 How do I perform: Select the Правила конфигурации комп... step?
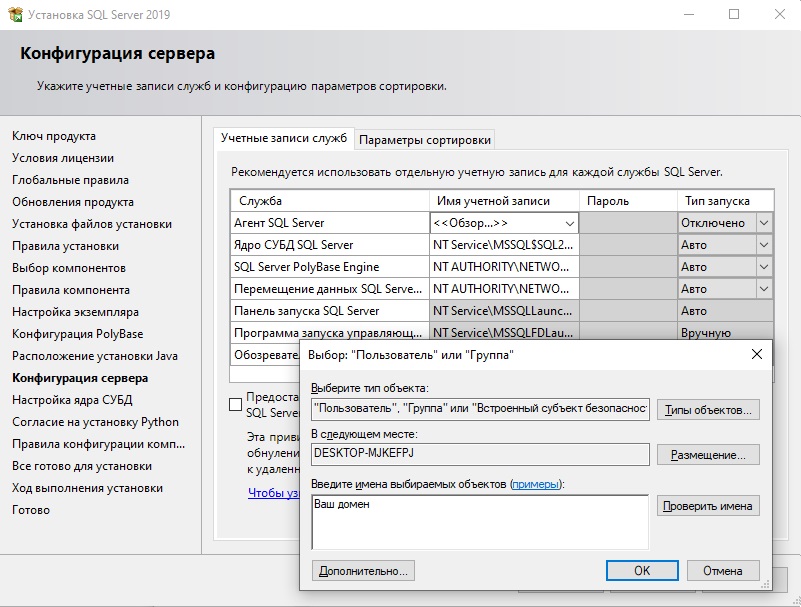click(x=99, y=444)
